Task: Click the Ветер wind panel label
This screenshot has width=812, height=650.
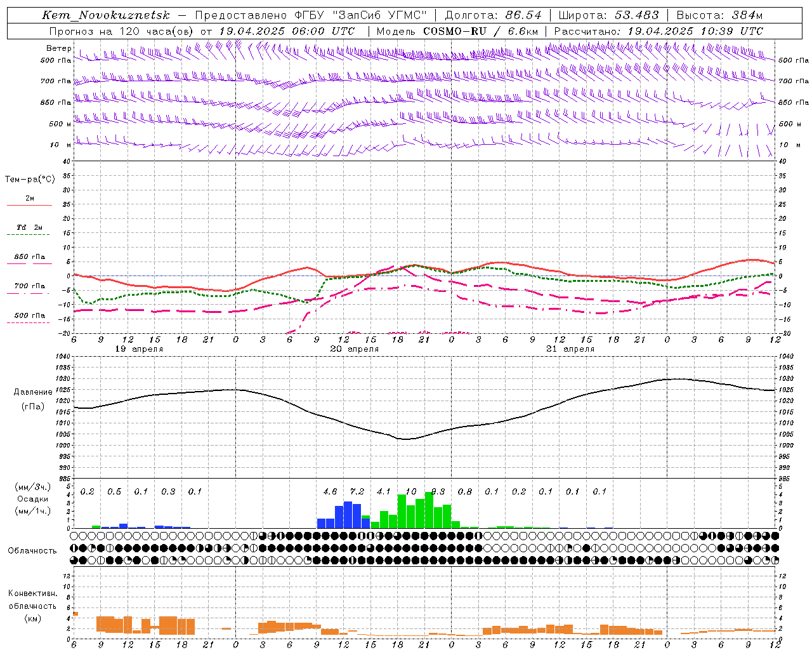Action: coord(58,48)
